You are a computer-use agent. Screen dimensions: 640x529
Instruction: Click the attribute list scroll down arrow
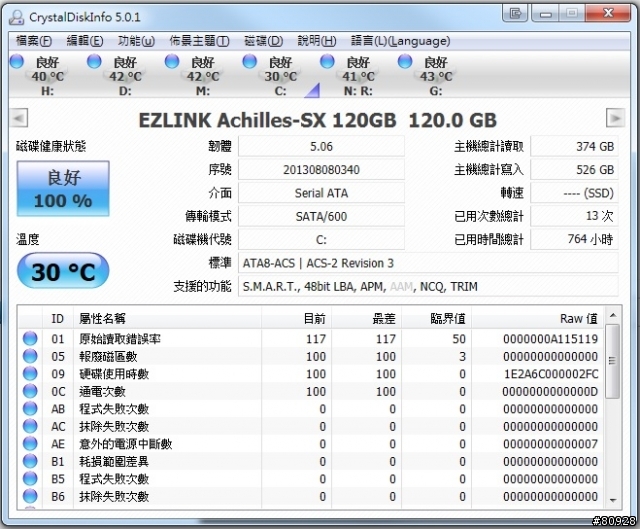[x=613, y=500]
